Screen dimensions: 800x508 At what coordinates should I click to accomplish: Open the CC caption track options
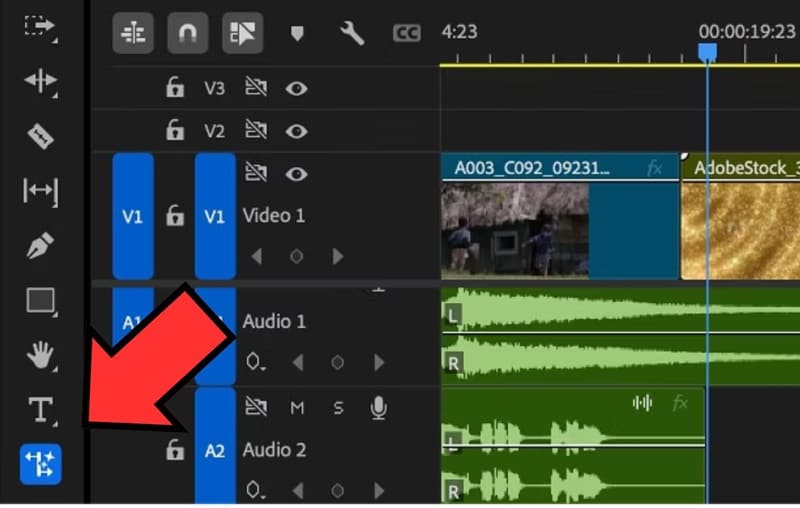point(407,34)
